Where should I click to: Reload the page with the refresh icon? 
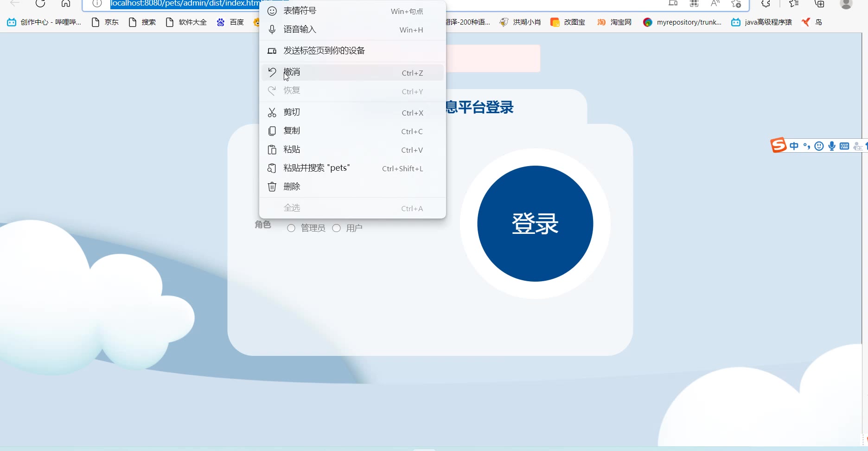tap(40, 4)
